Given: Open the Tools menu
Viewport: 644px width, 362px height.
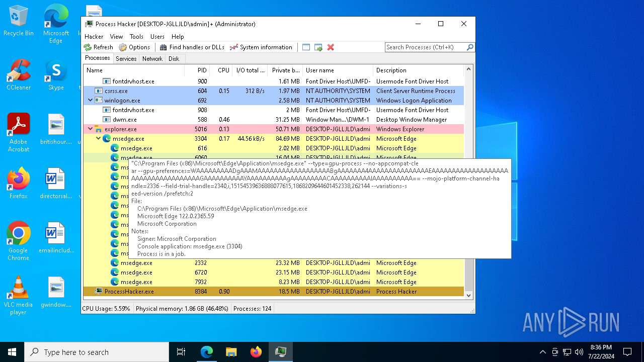Looking at the screenshot, I should click(x=136, y=37).
